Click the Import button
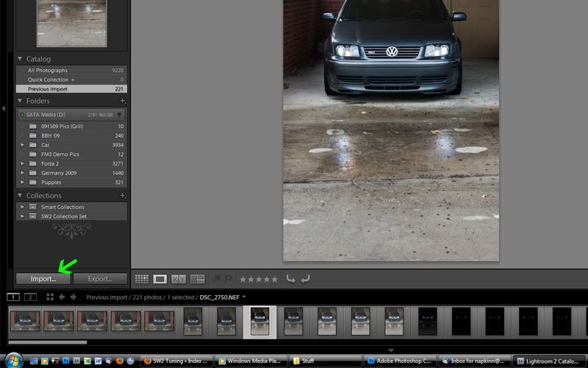Screen dimensions: 588x368 coord(43,279)
